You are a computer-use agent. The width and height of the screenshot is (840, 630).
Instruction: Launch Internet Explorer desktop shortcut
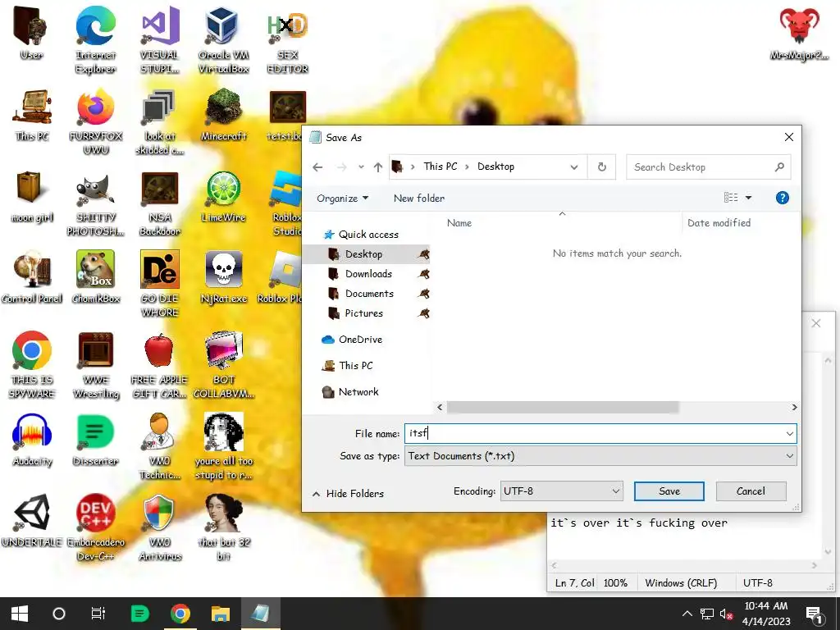pyautogui.click(x=95, y=40)
